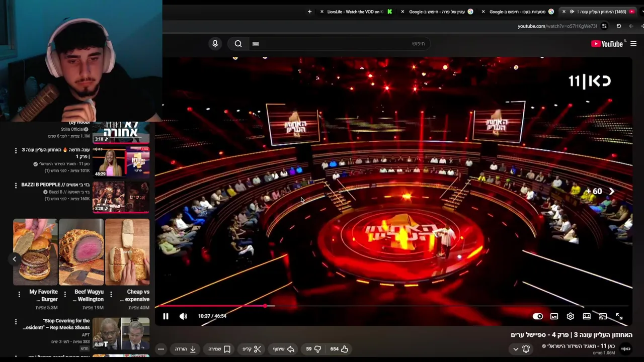Open the כאן 11 channel avatar
Screen dimensions: 644x362
coord(625,349)
